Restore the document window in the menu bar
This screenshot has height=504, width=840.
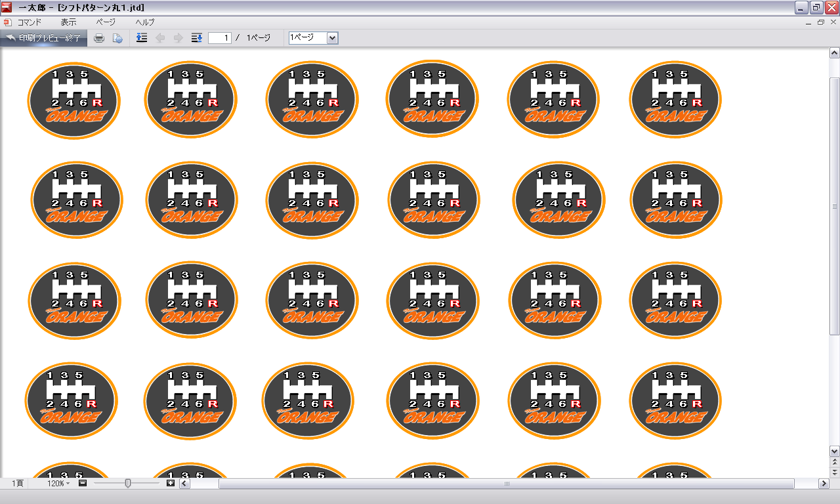(x=820, y=22)
